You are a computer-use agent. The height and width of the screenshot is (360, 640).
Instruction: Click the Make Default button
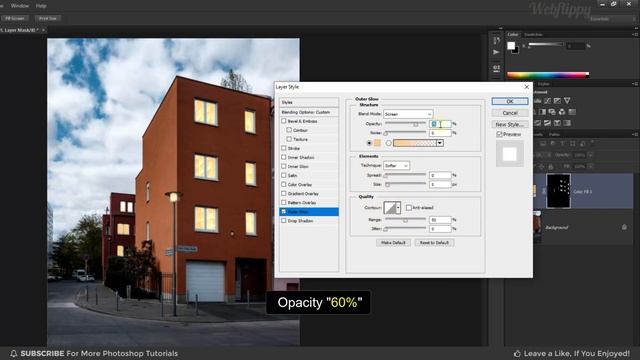click(393, 242)
